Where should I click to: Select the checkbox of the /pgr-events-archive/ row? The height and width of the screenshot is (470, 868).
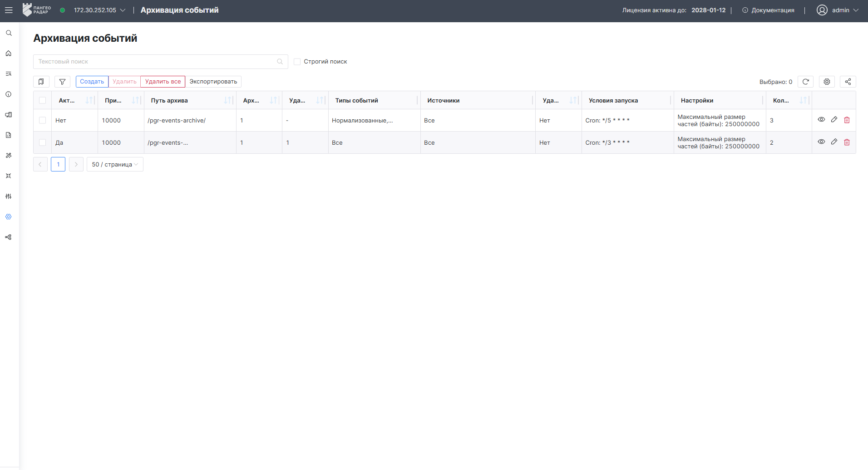(x=43, y=120)
